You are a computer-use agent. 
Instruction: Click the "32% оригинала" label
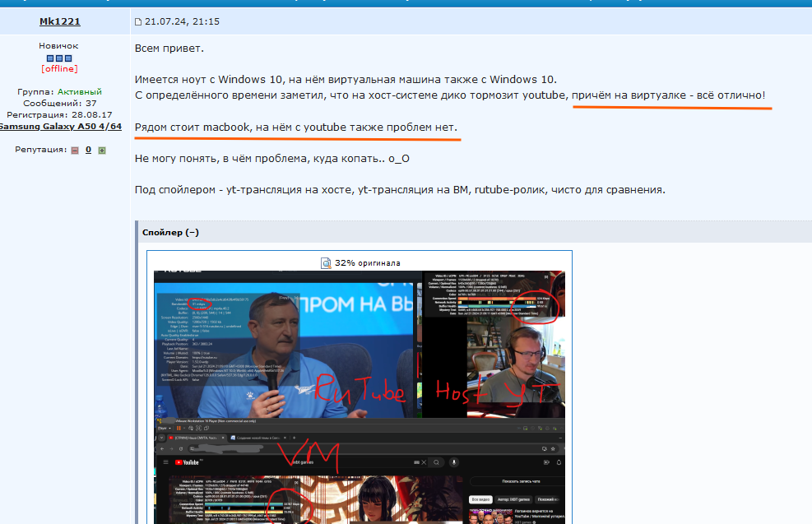[367, 263]
